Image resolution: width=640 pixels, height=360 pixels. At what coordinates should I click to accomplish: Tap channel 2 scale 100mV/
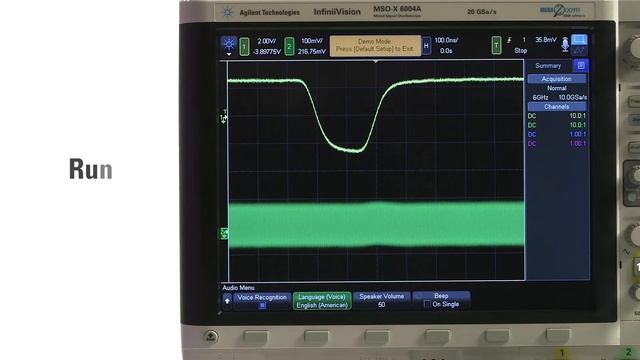click(312, 41)
